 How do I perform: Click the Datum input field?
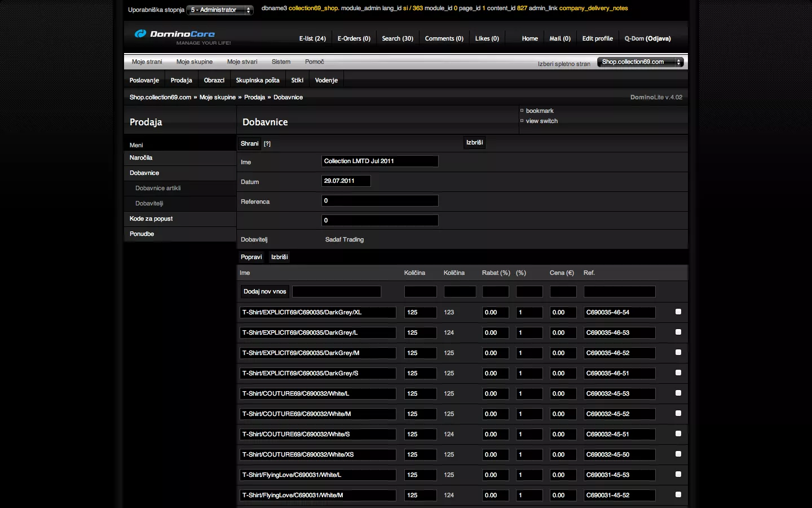tap(346, 181)
